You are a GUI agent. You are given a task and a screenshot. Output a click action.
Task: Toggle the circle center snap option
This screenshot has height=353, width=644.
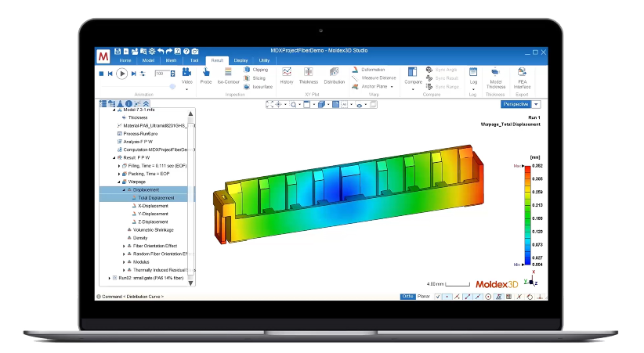click(488, 297)
